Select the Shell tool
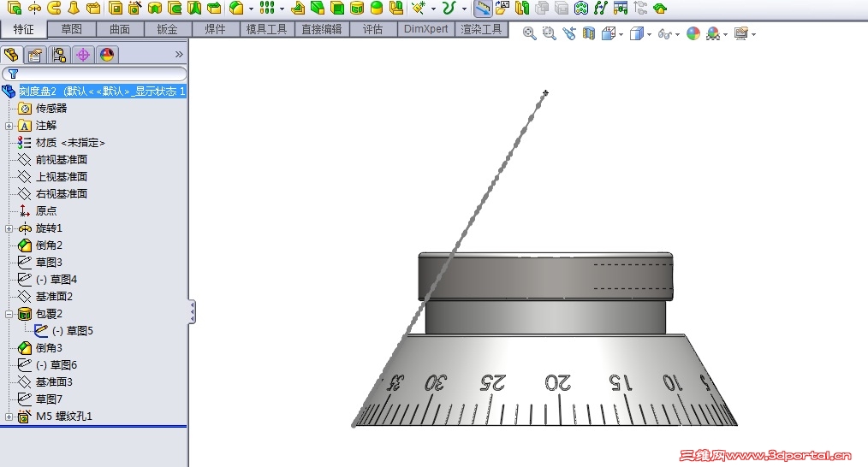This screenshot has height=467, width=868. tap(337, 8)
